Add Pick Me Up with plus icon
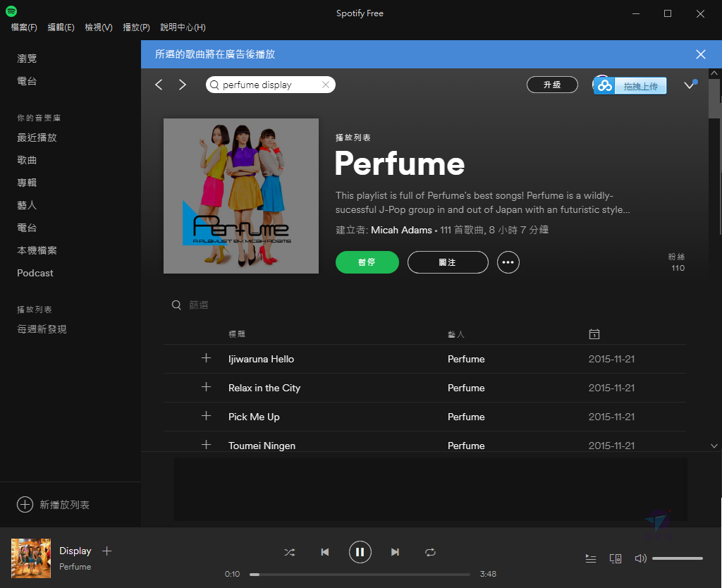Viewport: 722px width, 588px height. point(207,416)
